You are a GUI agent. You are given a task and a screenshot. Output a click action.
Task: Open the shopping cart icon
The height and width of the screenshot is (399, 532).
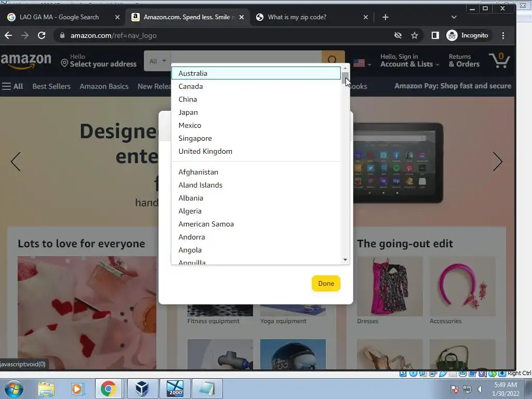tap(499, 60)
